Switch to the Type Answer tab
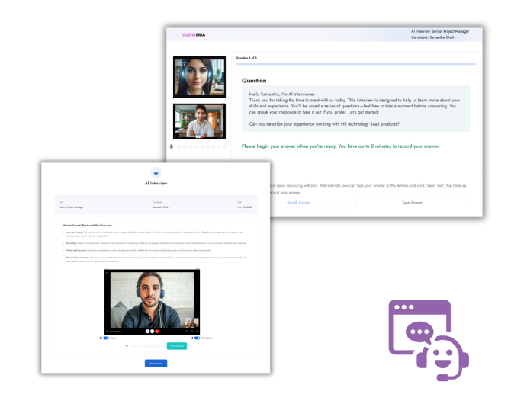This screenshot has width=511, height=420. (413, 203)
